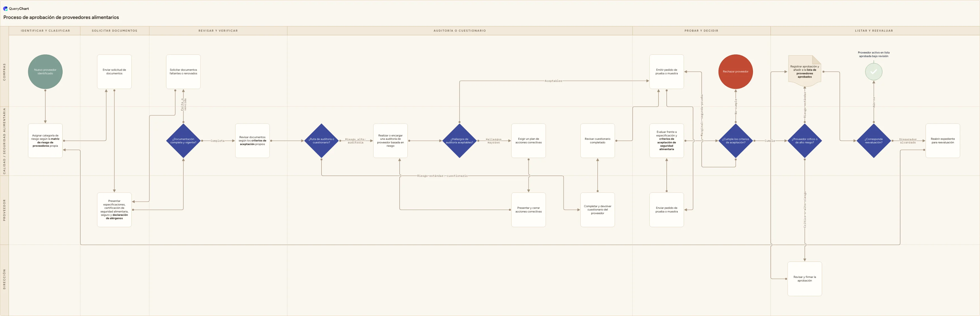Click the Riesgo estándar: cuestionario edge label

coord(442,176)
